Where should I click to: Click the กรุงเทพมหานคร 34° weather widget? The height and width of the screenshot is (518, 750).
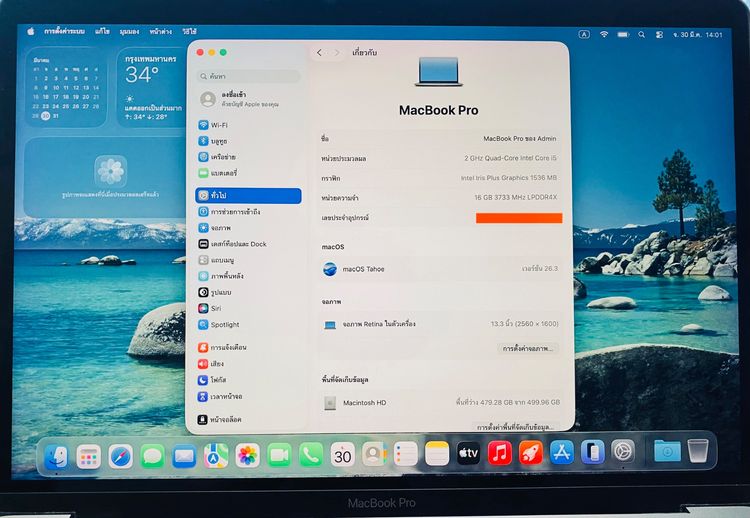[x=152, y=87]
